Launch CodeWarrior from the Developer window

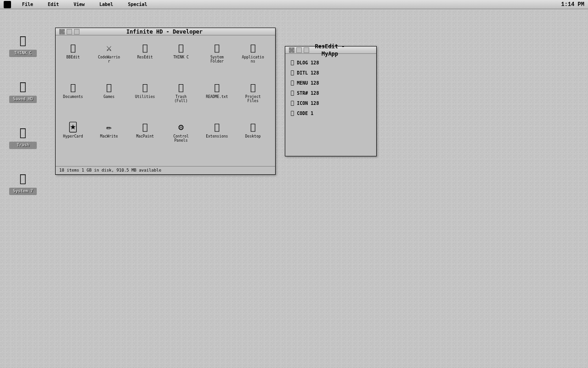pyautogui.click(x=108, y=48)
